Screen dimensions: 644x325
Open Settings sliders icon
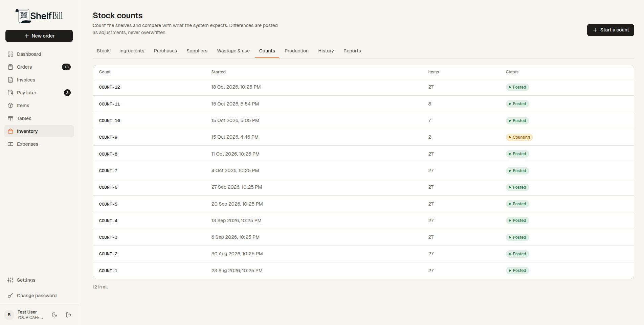click(10, 280)
